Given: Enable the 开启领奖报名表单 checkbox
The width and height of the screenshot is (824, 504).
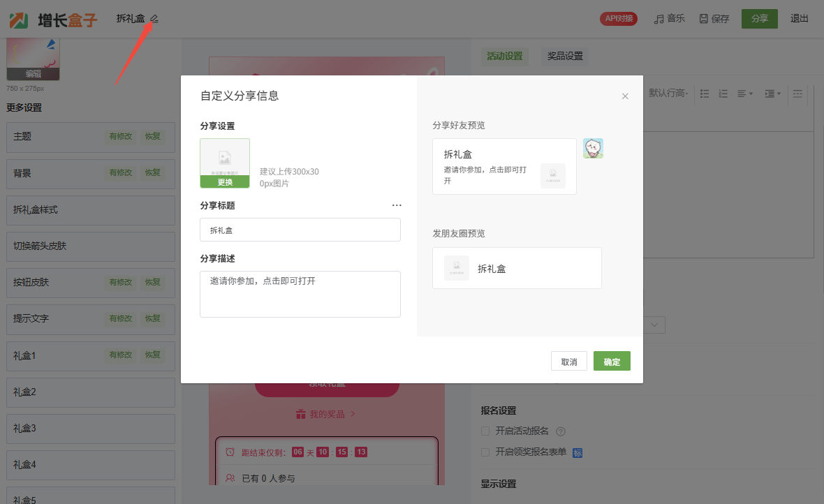Looking at the screenshot, I should [485, 452].
